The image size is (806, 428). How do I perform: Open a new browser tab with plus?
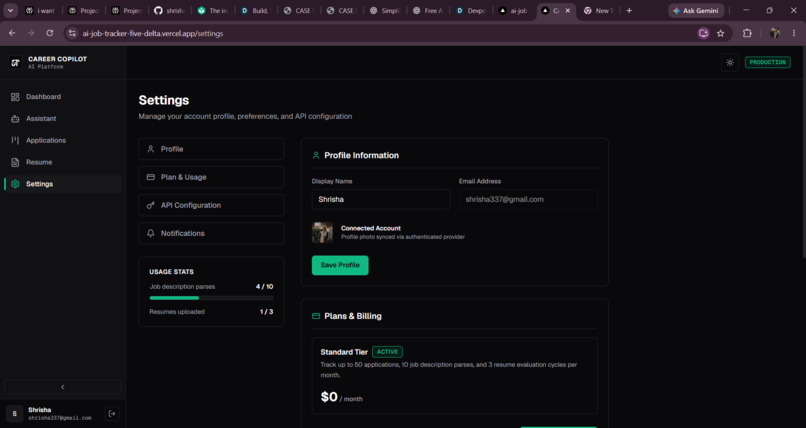tap(629, 10)
